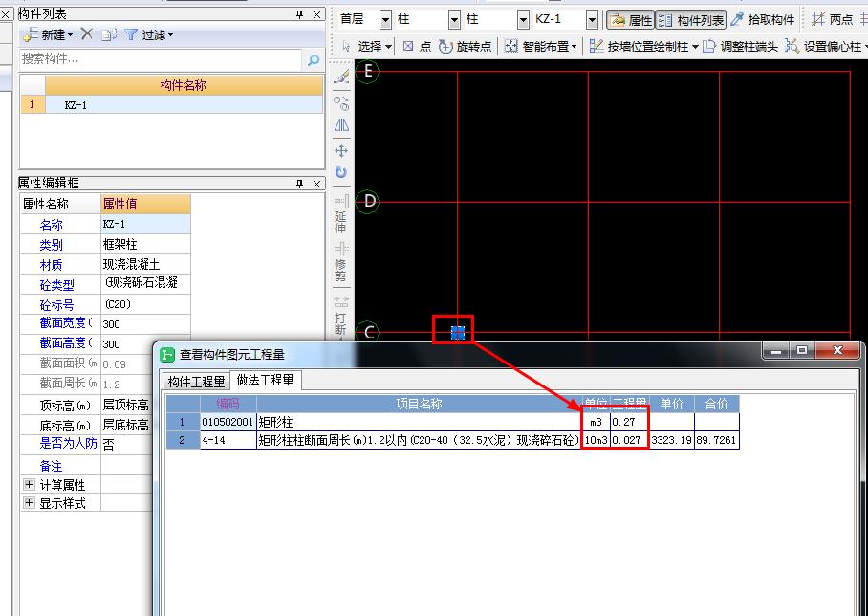Click the search magnifier icon
The height and width of the screenshot is (616, 868).
tap(314, 59)
